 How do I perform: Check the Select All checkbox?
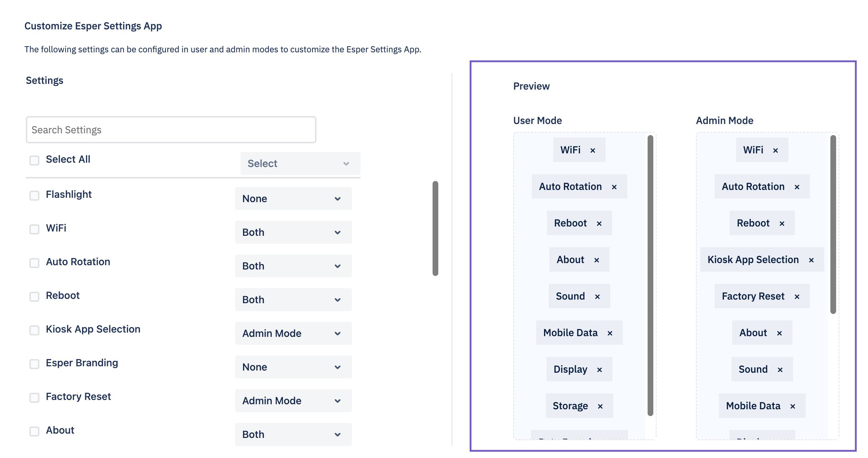[34, 160]
